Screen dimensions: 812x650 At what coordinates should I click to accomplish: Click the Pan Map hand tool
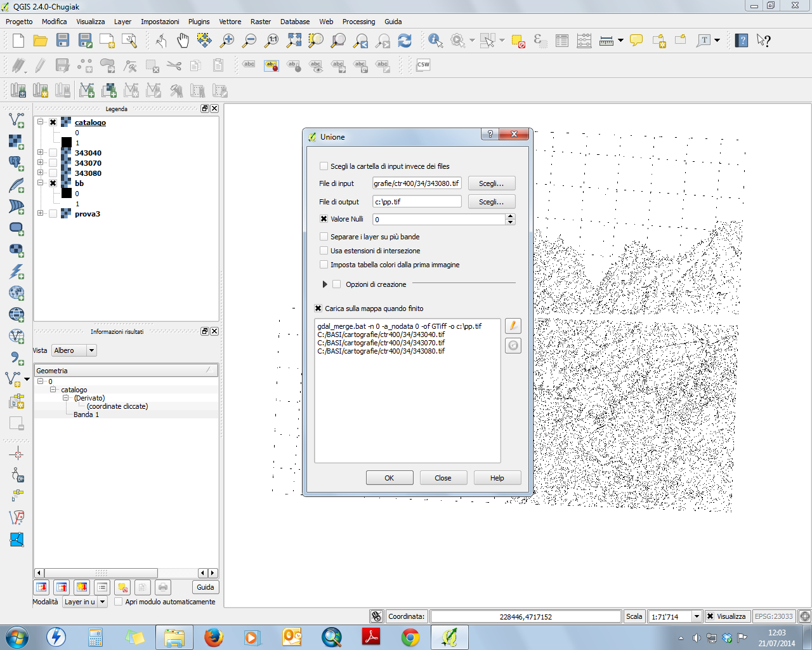point(183,41)
